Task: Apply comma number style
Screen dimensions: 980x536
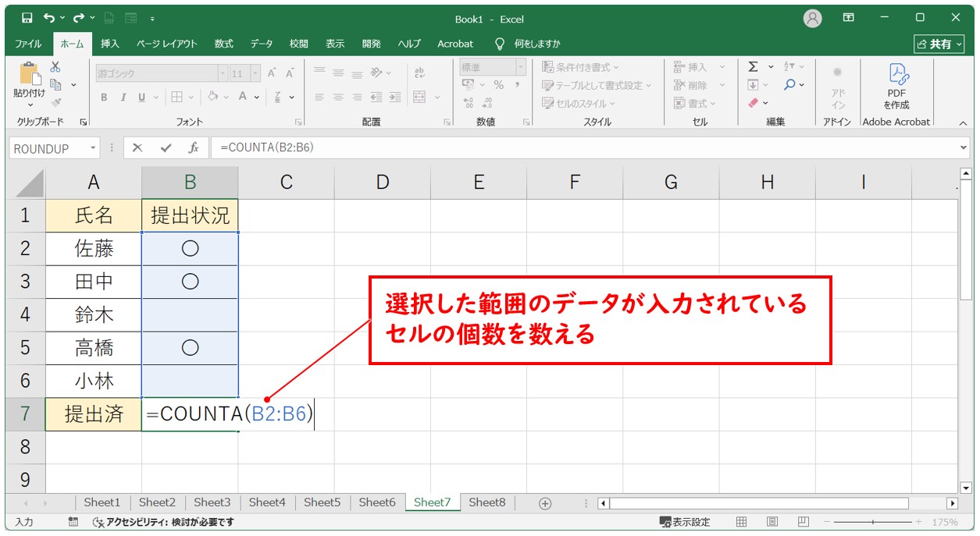Action: [517, 85]
